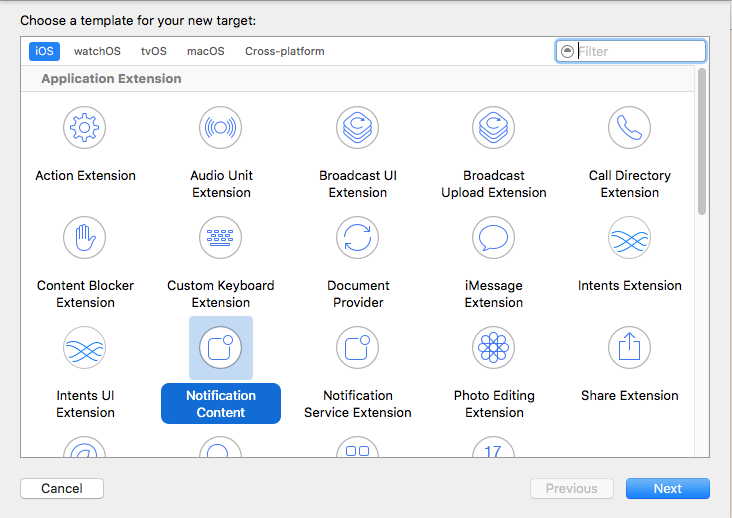Choose the Audio Unit Extension template icon
This screenshot has height=518, width=732.
tap(221, 127)
